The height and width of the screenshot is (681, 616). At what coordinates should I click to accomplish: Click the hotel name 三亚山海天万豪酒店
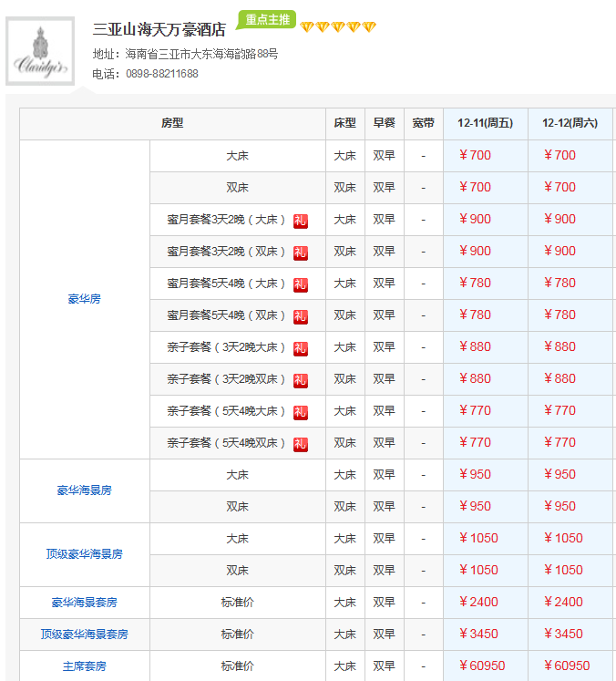pyautogui.click(x=159, y=29)
